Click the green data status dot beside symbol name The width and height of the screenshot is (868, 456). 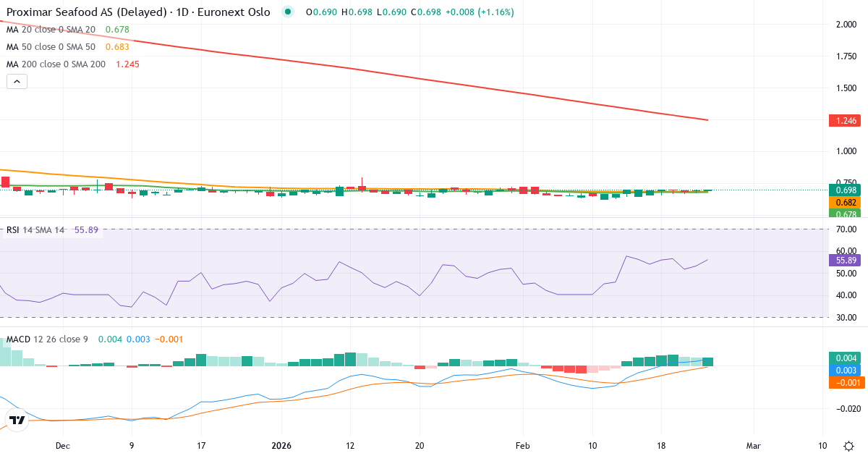[288, 12]
